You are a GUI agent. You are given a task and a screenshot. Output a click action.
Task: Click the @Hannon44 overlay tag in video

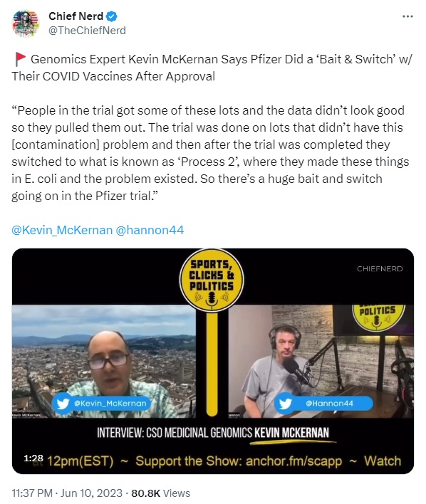coord(323,403)
